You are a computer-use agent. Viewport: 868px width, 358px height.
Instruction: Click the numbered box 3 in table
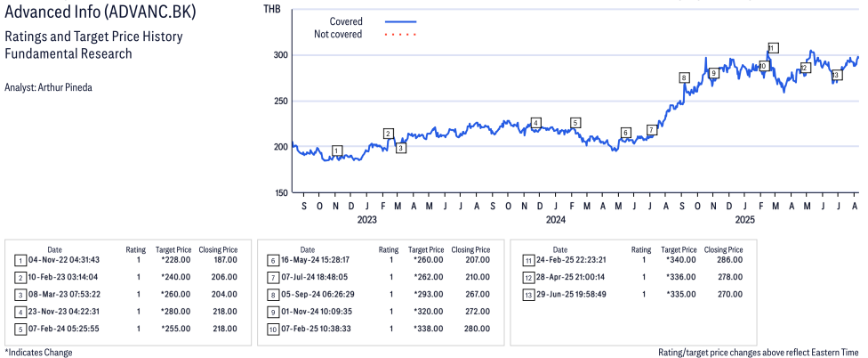pos(20,294)
